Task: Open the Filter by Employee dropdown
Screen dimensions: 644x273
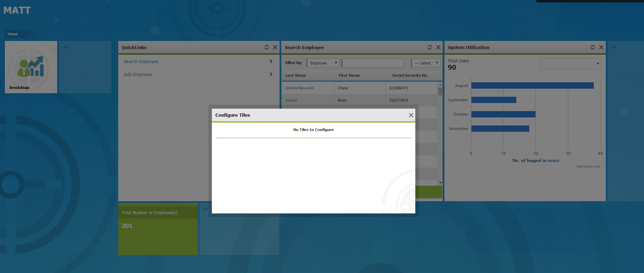Action: (x=323, y=63)
